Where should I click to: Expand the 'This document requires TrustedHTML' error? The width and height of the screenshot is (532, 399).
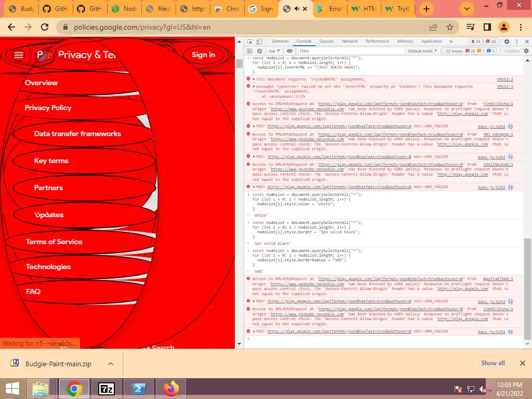point(254,79)
